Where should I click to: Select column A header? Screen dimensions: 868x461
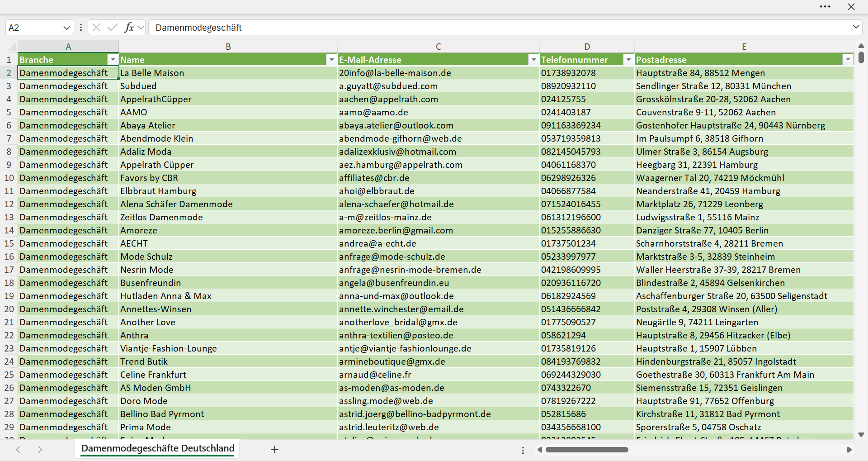(x=68, y=47)
